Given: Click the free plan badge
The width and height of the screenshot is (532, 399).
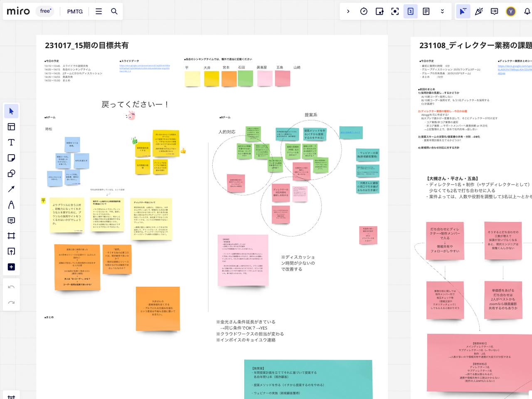Looking at the screenshot, I should [x=45, y=11].
